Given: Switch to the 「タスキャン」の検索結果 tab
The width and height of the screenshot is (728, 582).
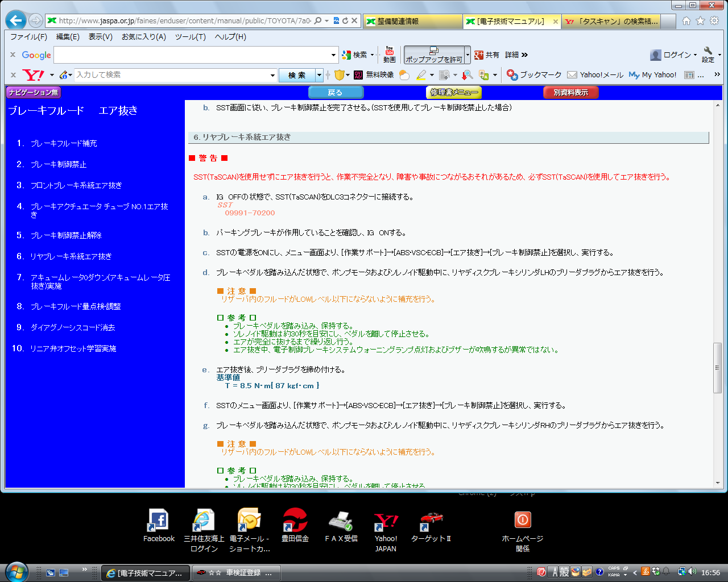Looking at the screenshot, I should (x=613, y=21).
